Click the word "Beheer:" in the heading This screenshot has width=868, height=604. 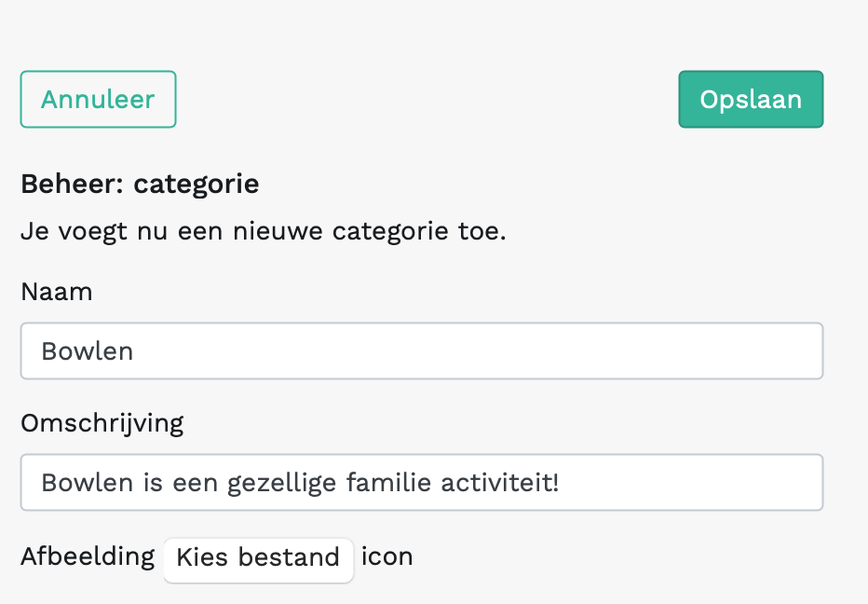[x=73, y=185]
